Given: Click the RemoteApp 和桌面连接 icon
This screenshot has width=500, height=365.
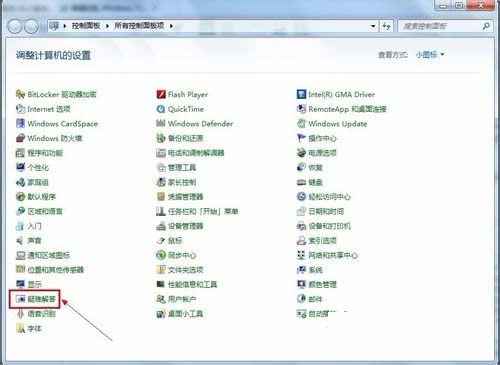Looking at the screenshot, I should coord(301,109).
